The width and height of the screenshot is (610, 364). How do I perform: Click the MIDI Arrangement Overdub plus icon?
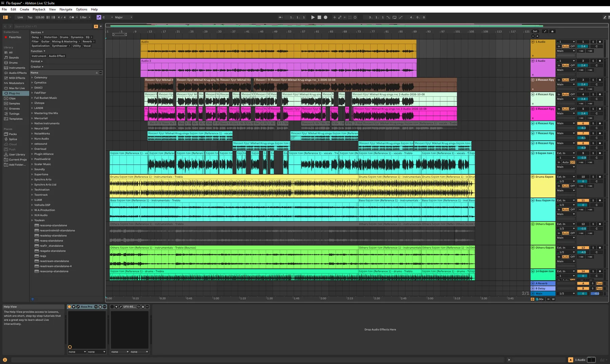click(x=334, y=17)
